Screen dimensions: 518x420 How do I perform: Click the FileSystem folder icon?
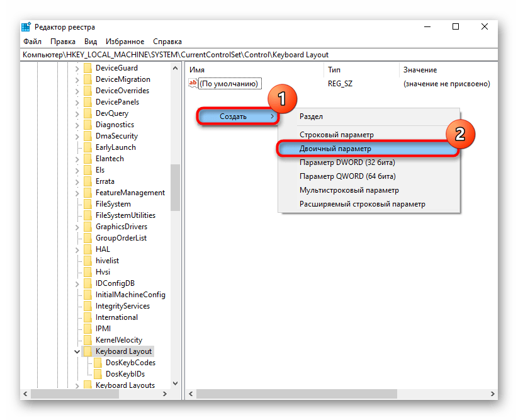coord(87,204)
